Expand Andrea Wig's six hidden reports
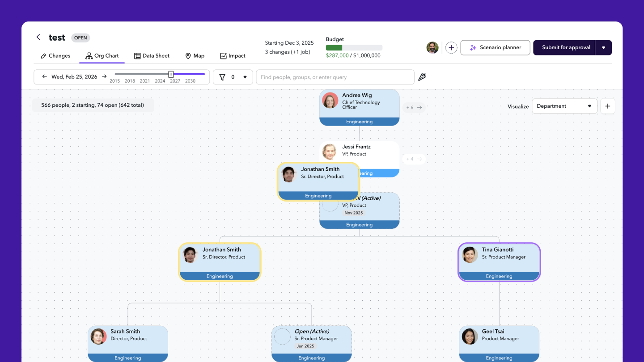 (413, 107)
